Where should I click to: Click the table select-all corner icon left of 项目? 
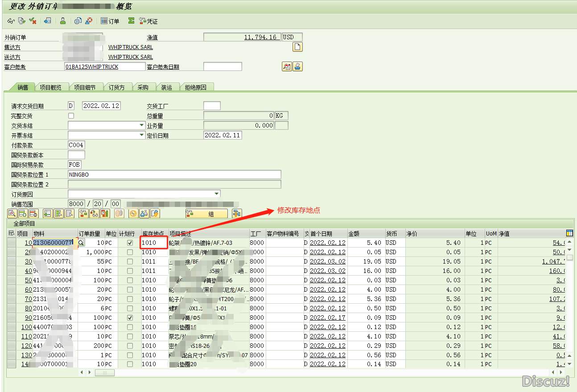coord(12,233)
